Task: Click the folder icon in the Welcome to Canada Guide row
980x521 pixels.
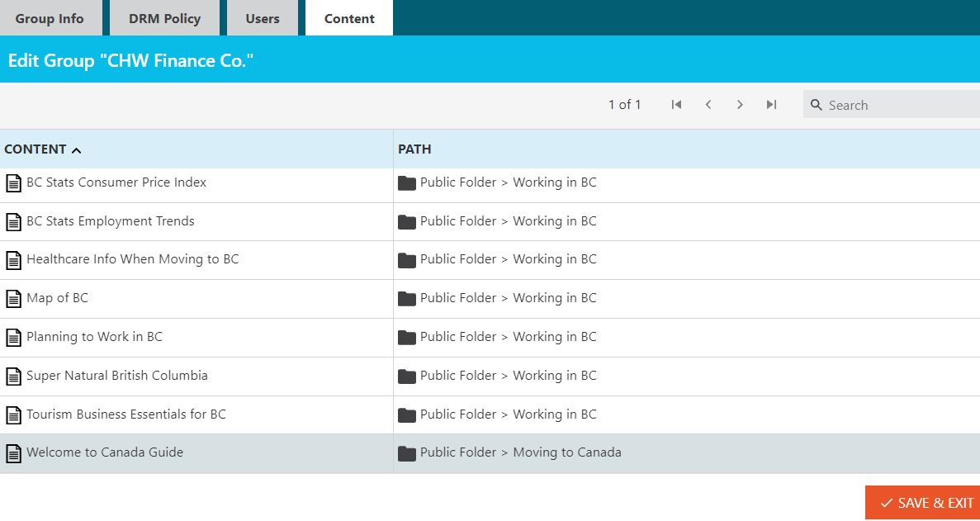Action: (x=407, y=453)
